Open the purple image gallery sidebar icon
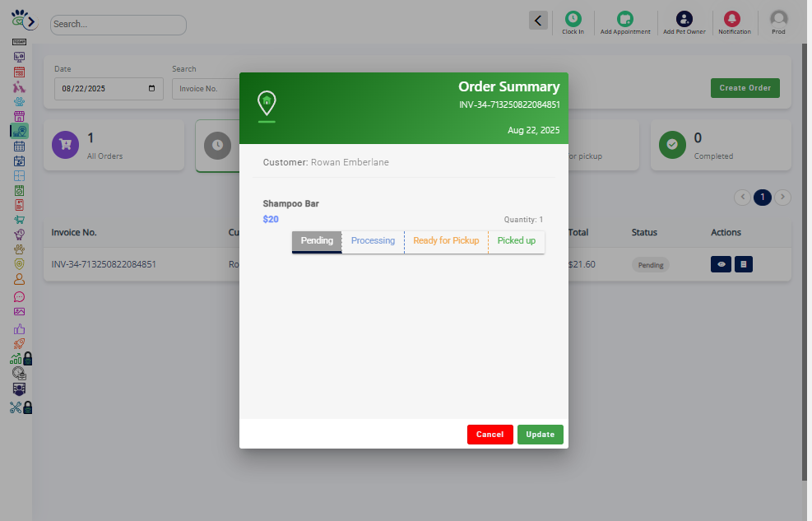 pyautogui.click(x=19, y=312)
